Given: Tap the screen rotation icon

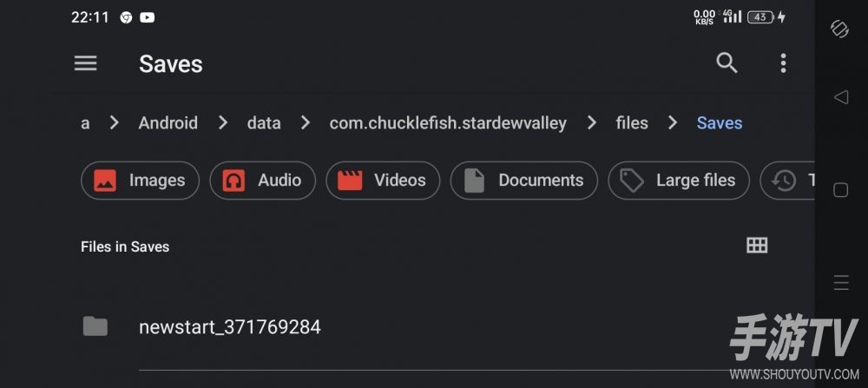Looking at the screenshot, I should [x=839, y=29].
